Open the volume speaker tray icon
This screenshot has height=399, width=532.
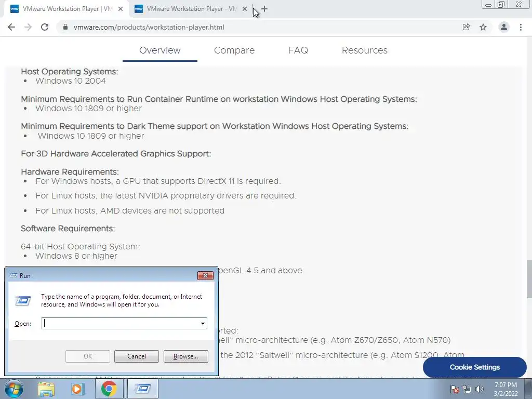coord(480,389)
